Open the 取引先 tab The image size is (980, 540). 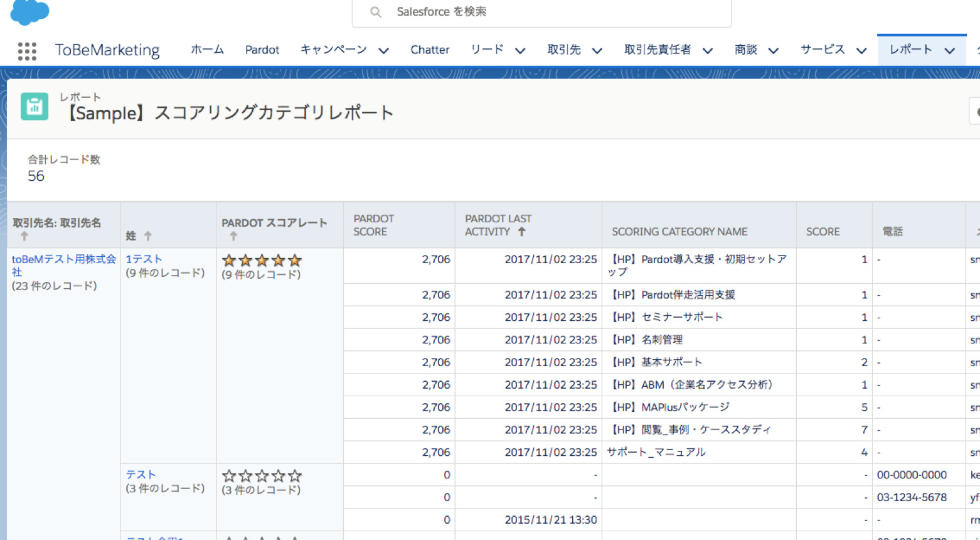563,50
